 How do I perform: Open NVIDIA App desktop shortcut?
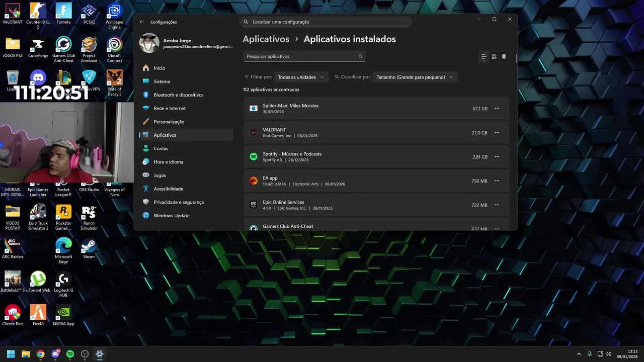pyautogui.click(x=63, y=315)
